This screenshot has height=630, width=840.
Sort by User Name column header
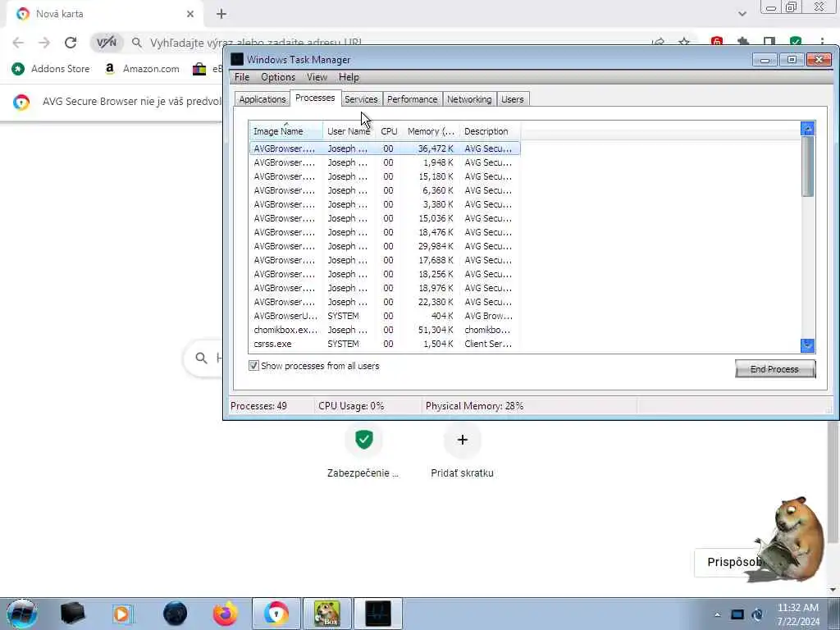click(349, 131)
